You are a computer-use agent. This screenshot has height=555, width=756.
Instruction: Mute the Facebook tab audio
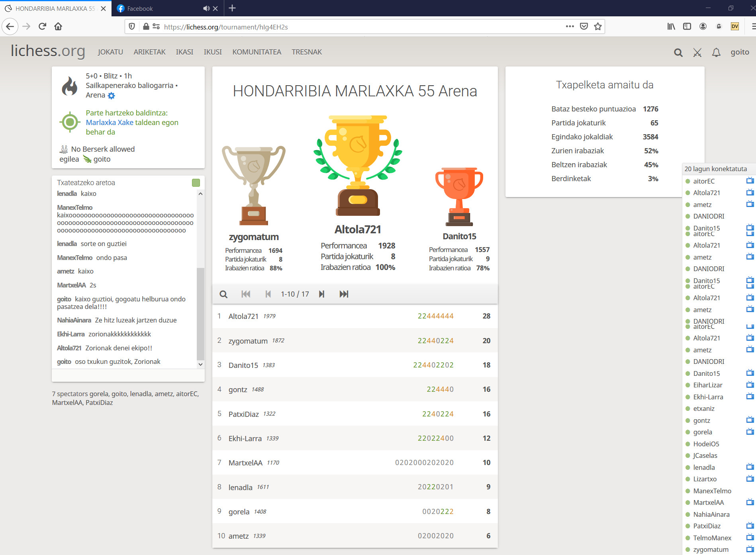pos(206,8)
